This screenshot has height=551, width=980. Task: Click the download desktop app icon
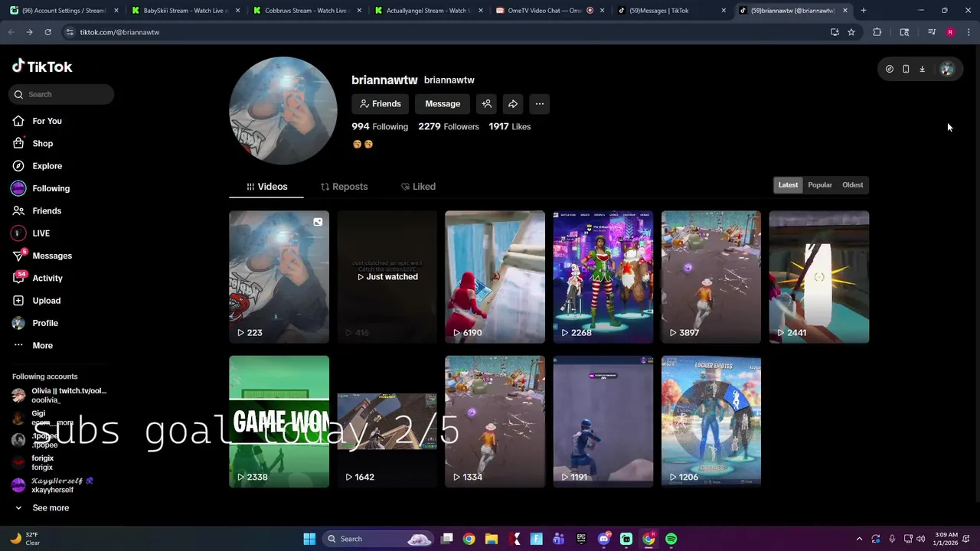coord(922,69)
